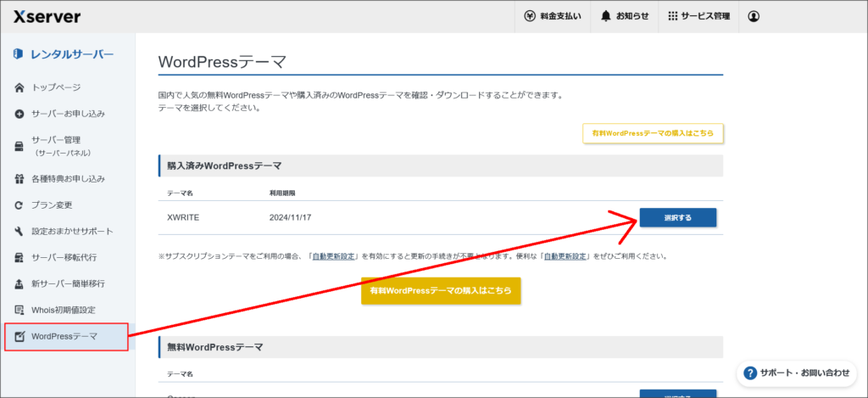Click the 購入済みWordPressテーマ section heading
This screenshot has height=398, width=868.
[x=224, y=165]
